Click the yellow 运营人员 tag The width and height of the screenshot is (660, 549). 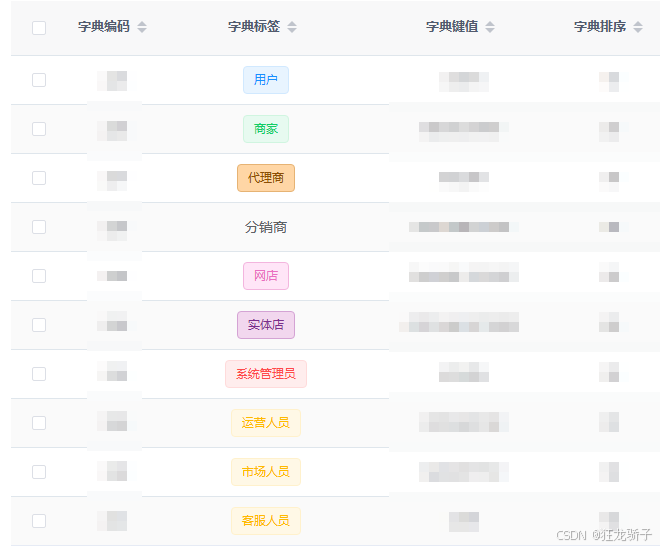tap(266, 423)
